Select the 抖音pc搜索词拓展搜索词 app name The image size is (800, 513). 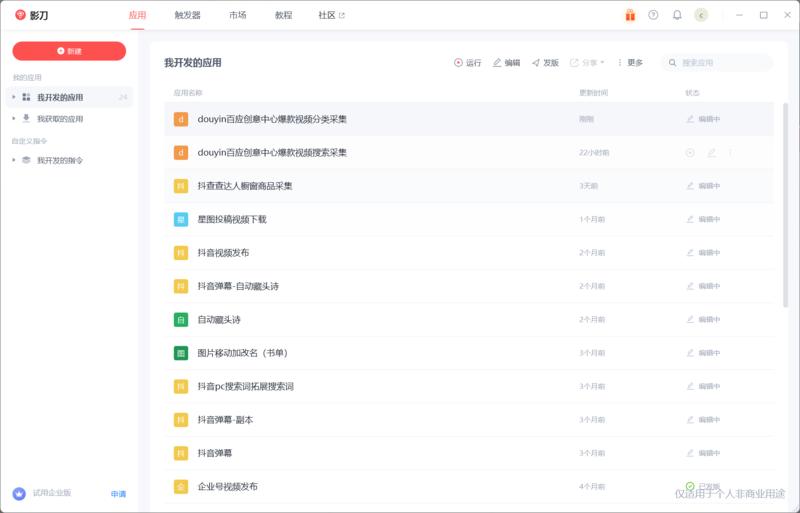[x=245, y=386]
